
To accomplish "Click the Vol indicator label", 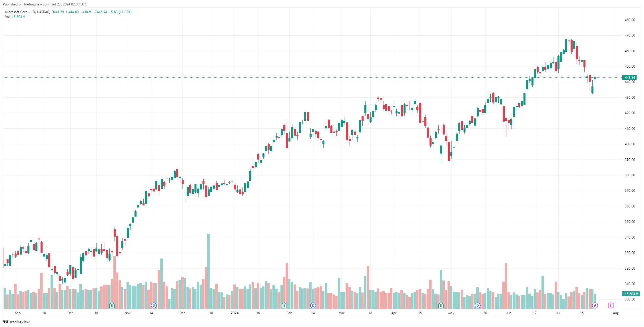I will [x=7, y=17].
